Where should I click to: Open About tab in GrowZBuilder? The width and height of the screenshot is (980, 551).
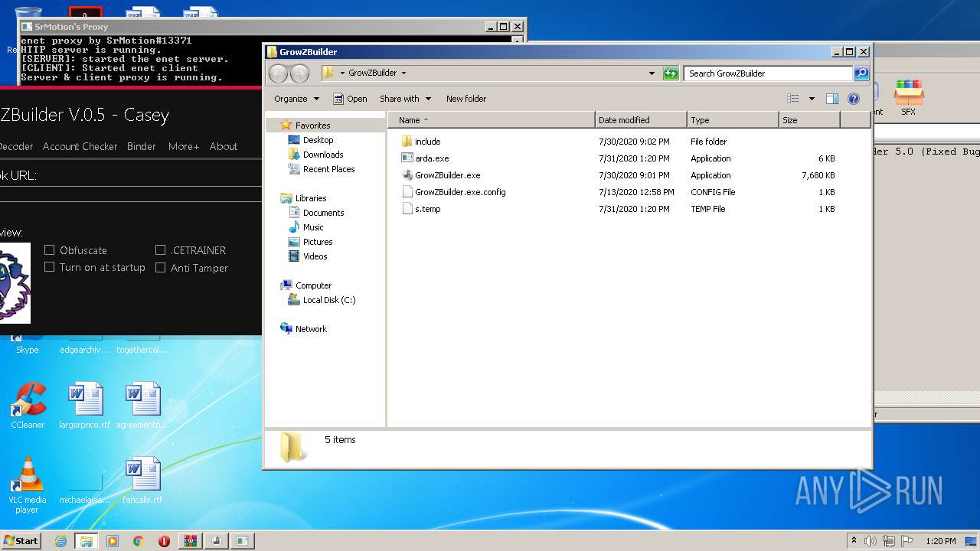224,146
